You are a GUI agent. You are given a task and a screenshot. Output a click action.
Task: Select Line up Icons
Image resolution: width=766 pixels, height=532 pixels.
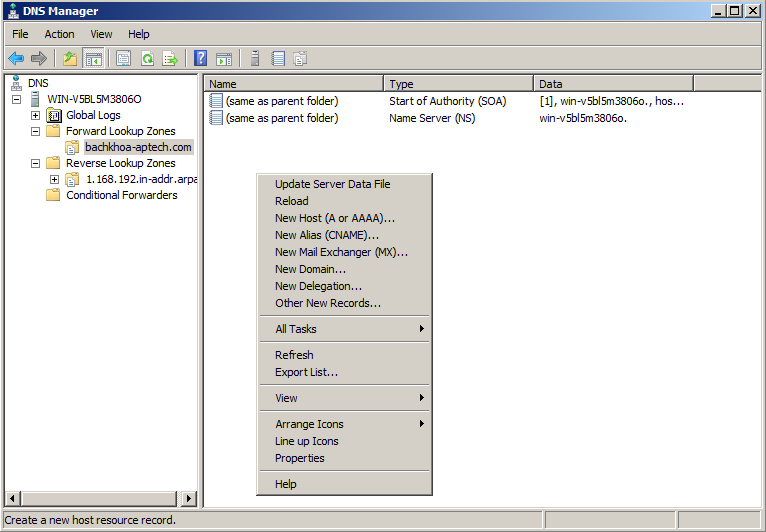[344, 441]
